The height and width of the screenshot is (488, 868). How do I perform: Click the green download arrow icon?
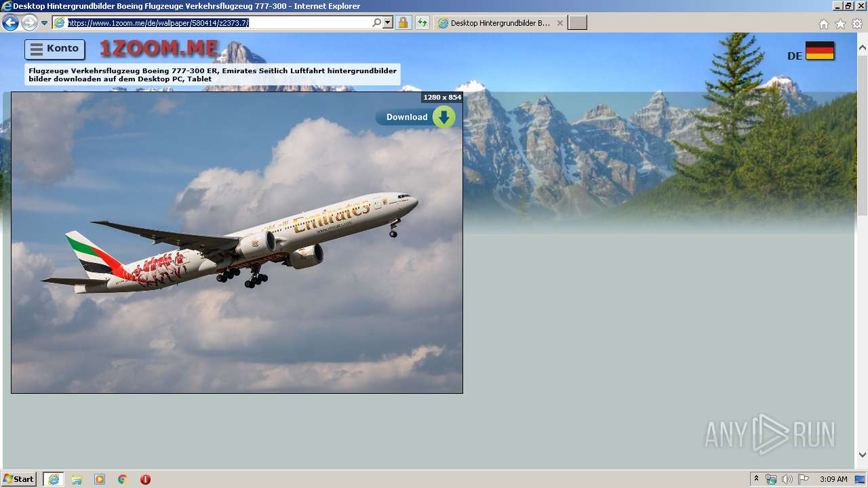(x=444, y=117)
